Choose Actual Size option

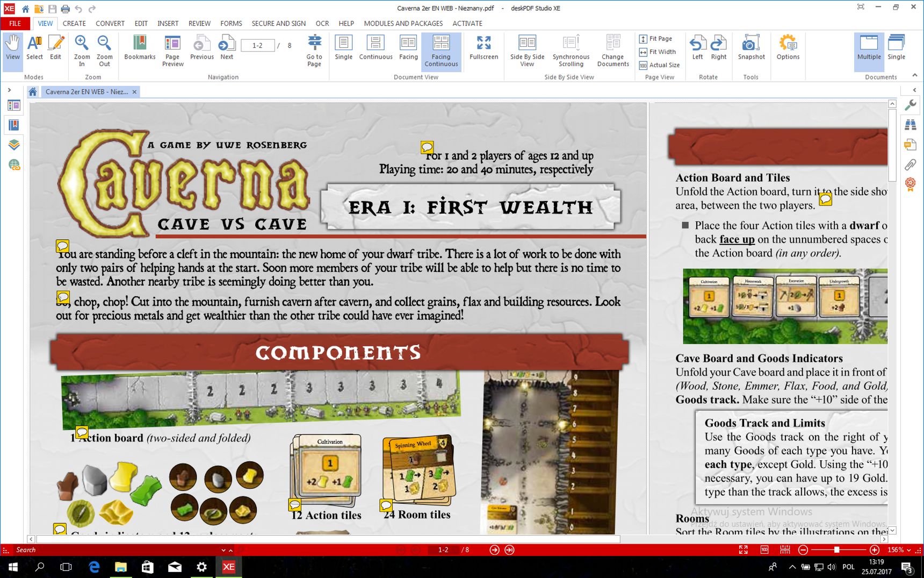tap(660, 65)
